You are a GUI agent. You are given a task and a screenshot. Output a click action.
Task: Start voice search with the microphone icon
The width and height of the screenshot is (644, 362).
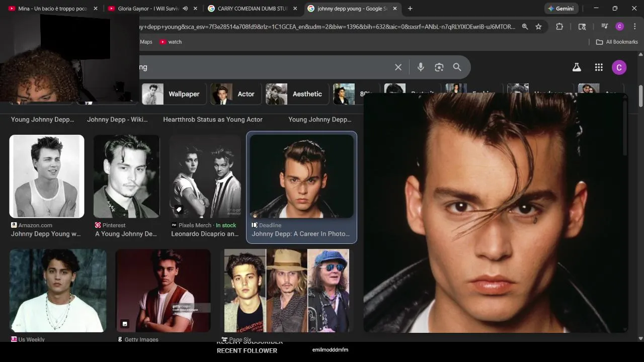(421, 67)
